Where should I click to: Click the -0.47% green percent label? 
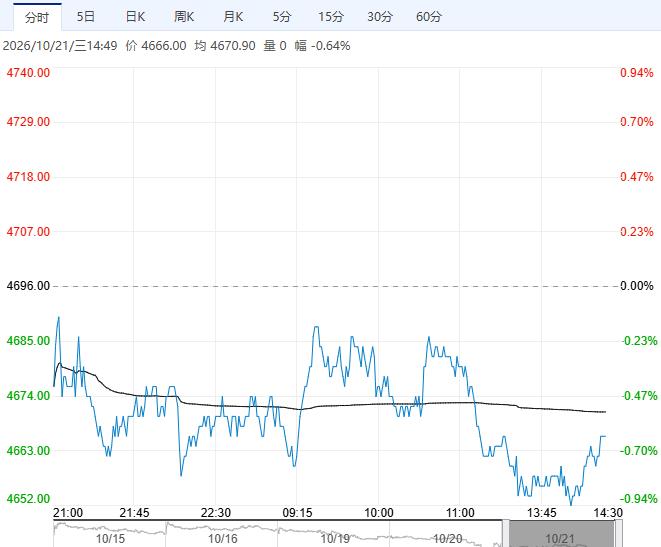coord(640,395)
